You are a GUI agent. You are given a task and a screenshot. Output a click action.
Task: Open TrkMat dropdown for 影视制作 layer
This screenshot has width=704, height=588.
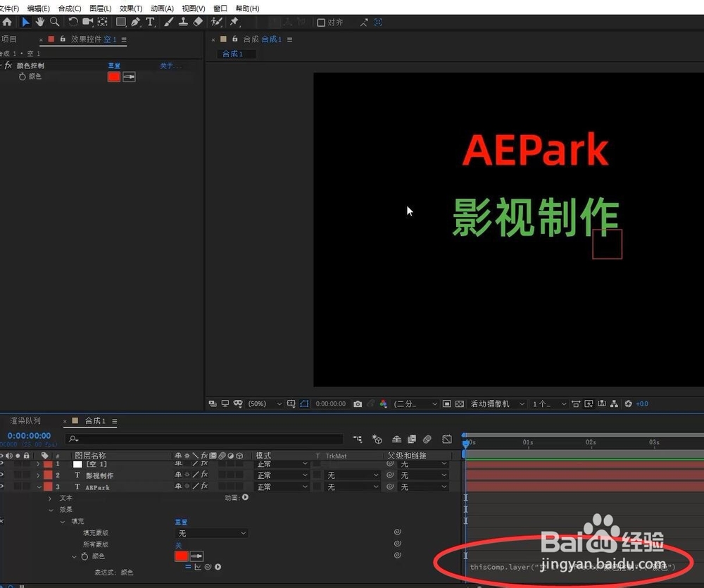(x=353, y=475)
